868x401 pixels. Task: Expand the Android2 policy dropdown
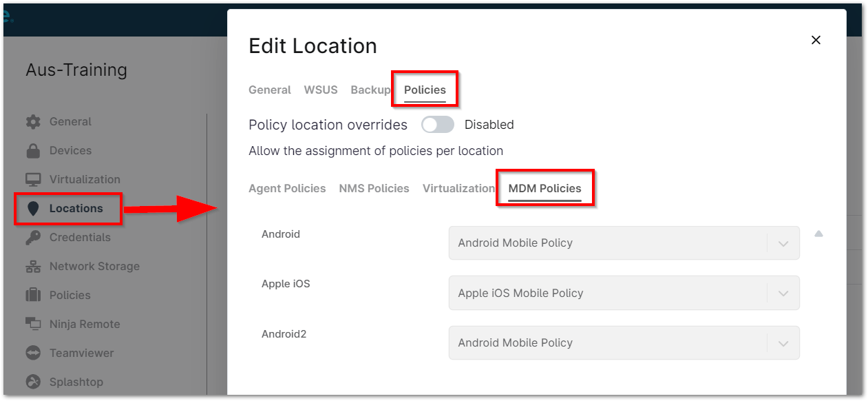783,342
